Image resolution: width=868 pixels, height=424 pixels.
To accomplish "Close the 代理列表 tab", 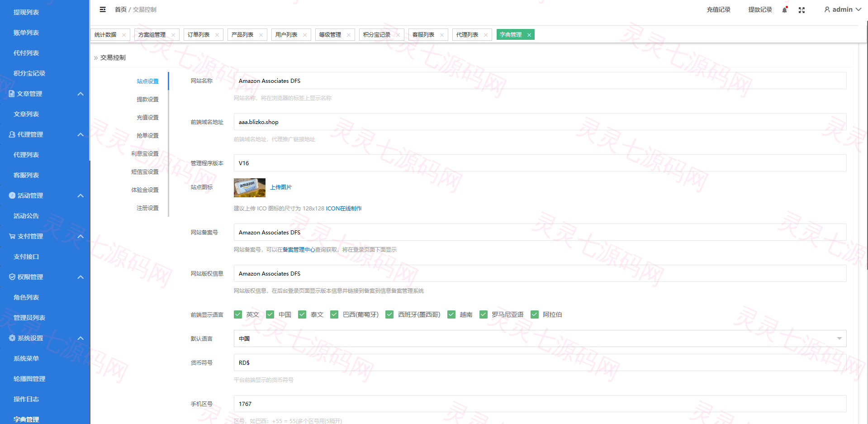I will coord(486,35).
